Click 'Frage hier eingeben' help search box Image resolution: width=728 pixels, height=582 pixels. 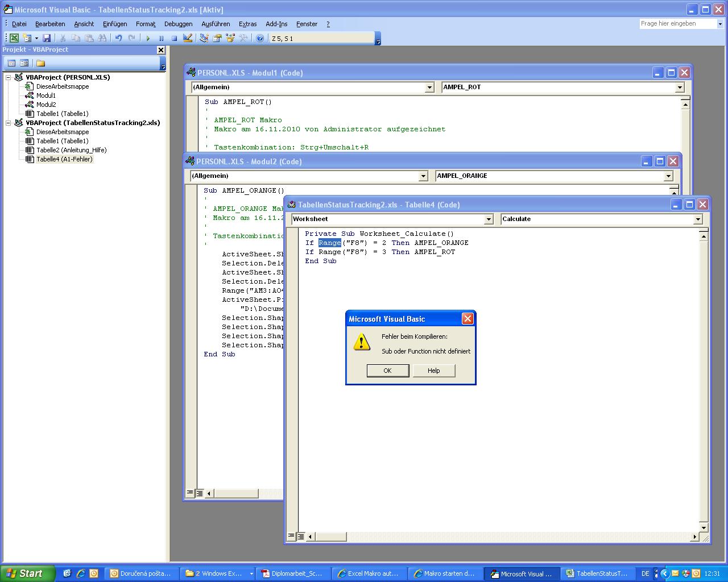pyautogui.click(x=677, y=24)
